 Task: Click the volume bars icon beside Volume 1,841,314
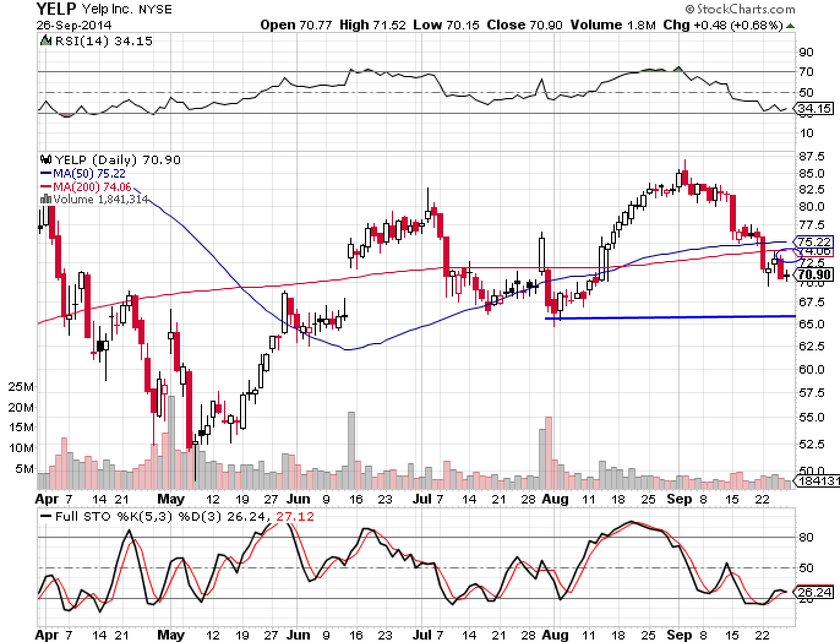[46, 199]
